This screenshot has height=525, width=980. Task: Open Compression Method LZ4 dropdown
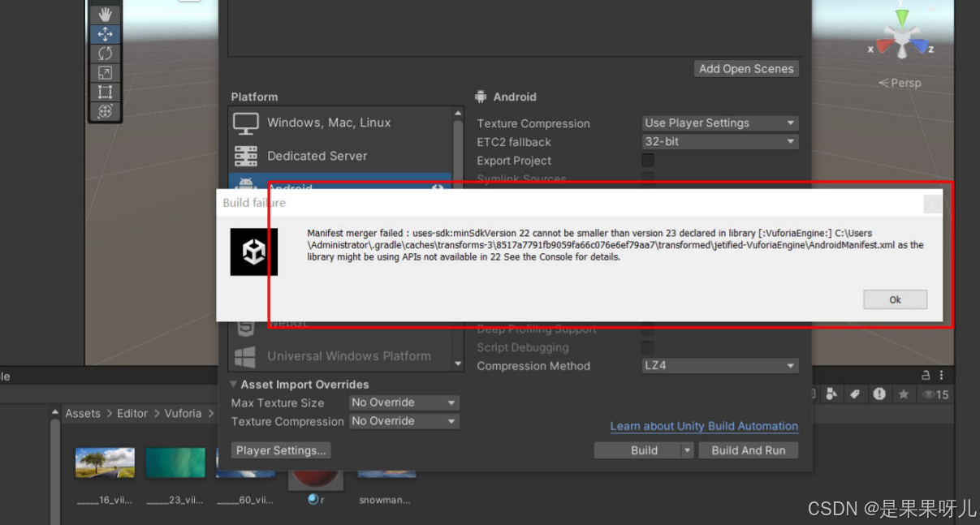(720, 366)
